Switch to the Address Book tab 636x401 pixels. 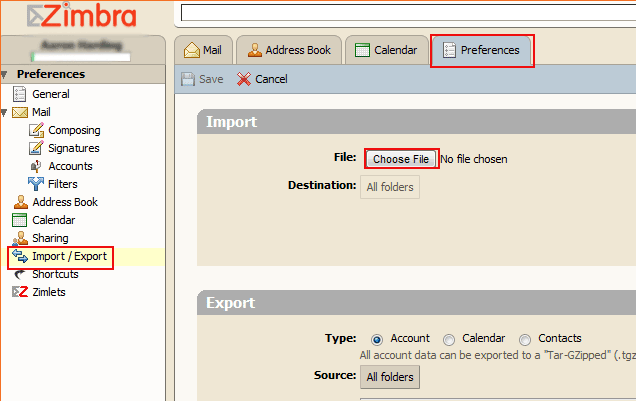(x=289, y=50)
